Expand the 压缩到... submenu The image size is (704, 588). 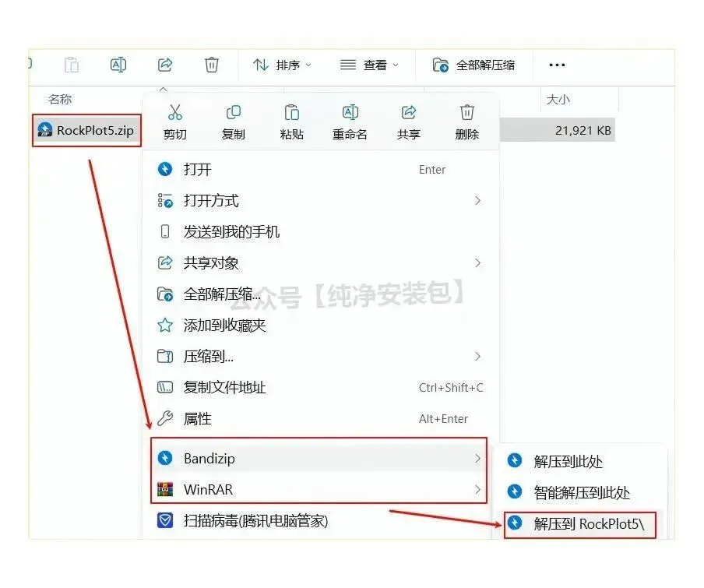pos(321,357)
